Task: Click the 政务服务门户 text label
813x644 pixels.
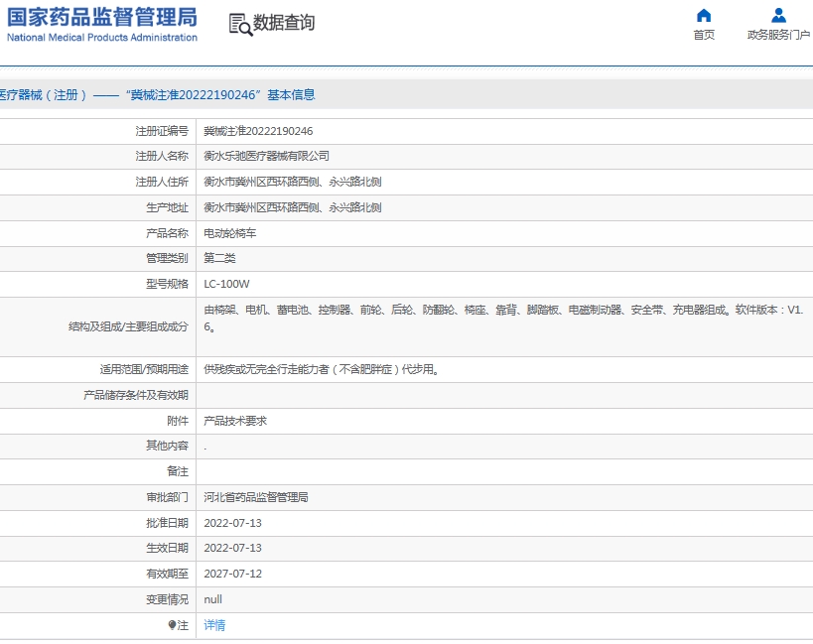Action: point(778,35)
